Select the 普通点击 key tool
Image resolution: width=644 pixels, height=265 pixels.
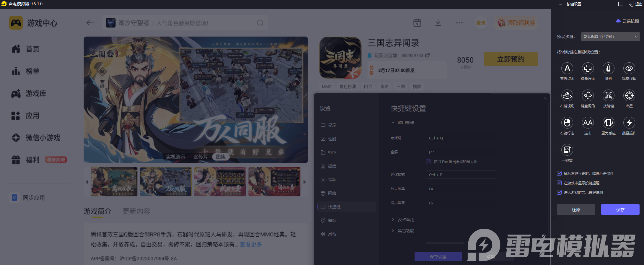click(x=567, y=69)
